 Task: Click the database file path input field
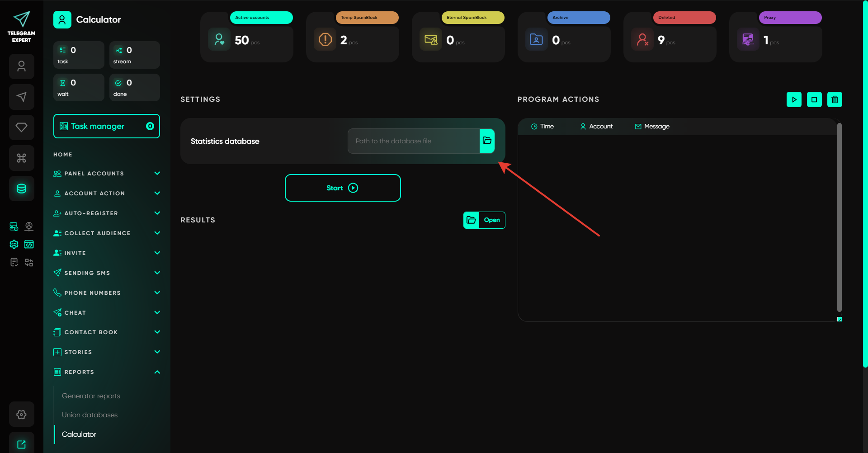pyautogui.click(x=413, y=141)
